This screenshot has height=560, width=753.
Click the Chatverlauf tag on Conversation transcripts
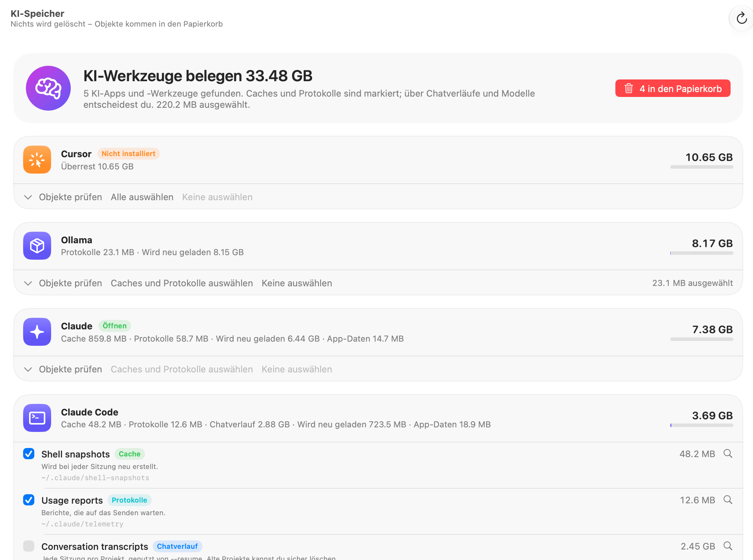point(177,546)
